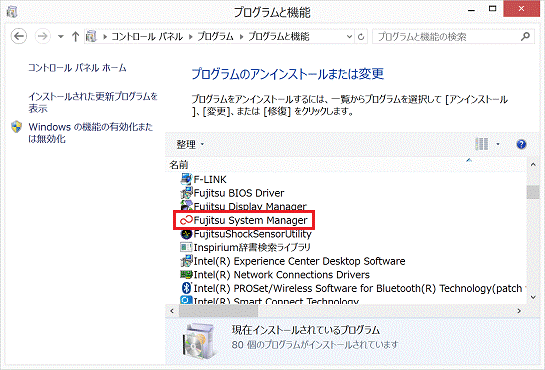Click the Fujitsu System Manager infinity icon

click(186, 220)
